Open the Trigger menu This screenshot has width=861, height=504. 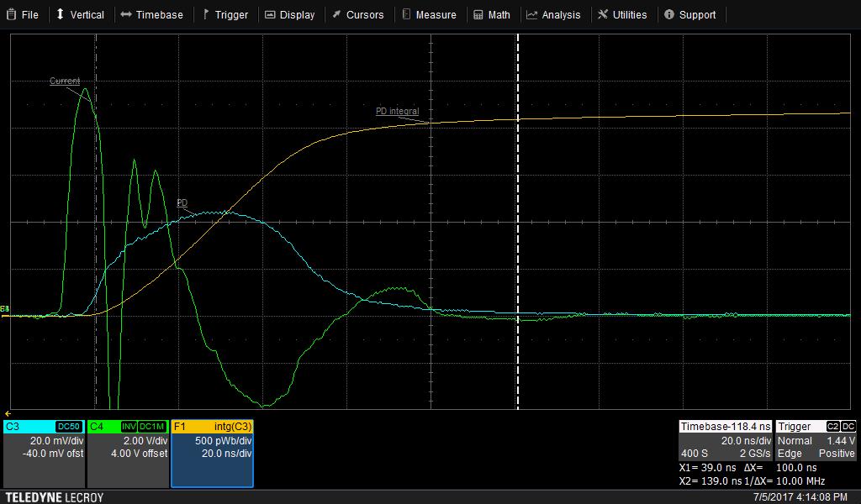tap(225, 15)
